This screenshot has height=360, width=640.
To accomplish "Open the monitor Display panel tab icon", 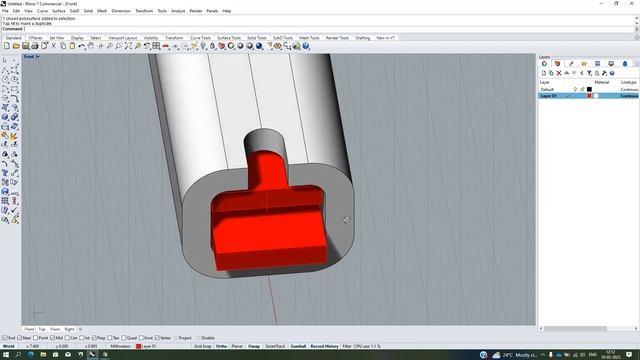I will pyautogui.click(x=611, y=64).
